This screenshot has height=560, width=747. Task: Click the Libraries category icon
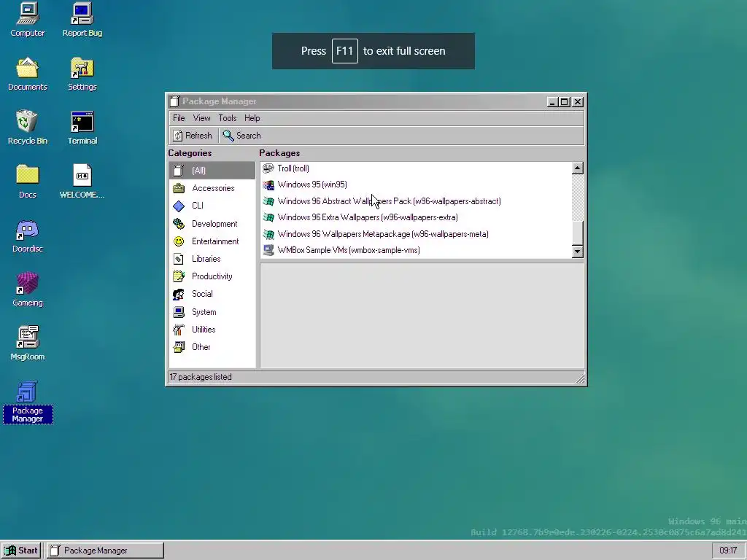[179, 259]
